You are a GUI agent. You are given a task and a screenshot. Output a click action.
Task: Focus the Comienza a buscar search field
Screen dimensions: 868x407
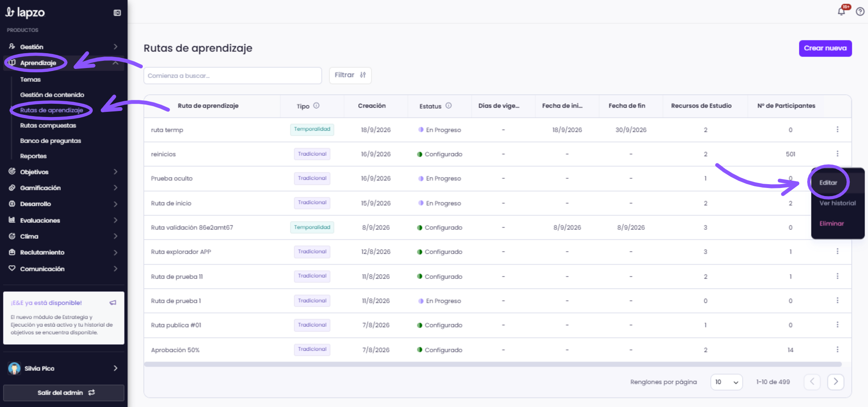click(x=233, y=75)
